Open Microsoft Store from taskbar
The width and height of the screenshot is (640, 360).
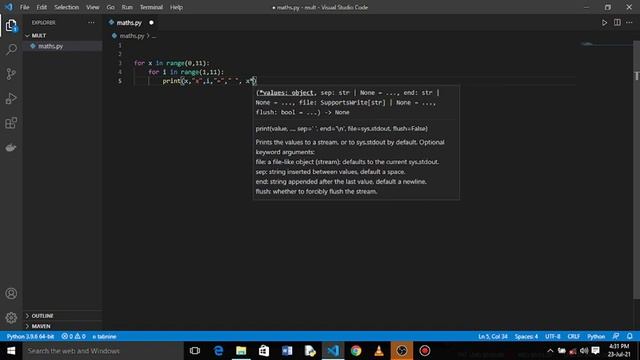tap(264, 351)
